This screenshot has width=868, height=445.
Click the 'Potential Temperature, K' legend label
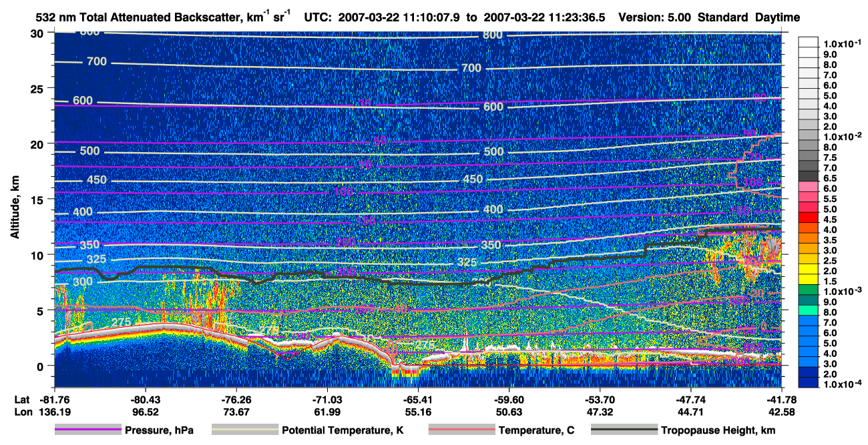343,430
